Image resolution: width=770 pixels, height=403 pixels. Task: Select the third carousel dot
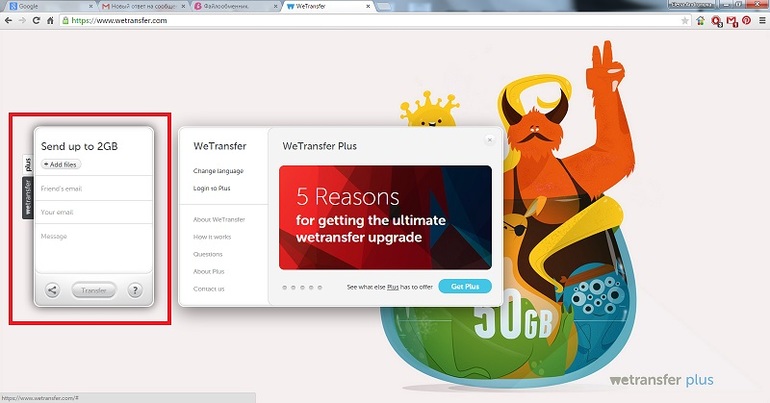[x=302, y=288]
